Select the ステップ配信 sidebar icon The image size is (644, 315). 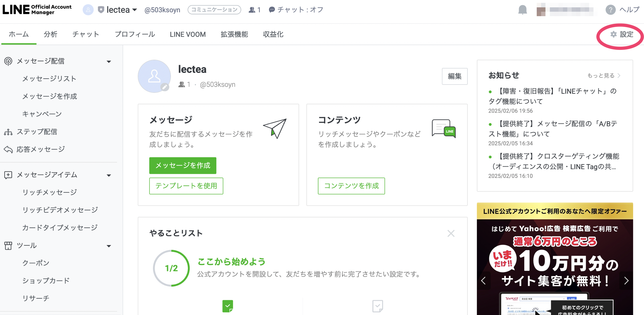[x=8, y=132]
